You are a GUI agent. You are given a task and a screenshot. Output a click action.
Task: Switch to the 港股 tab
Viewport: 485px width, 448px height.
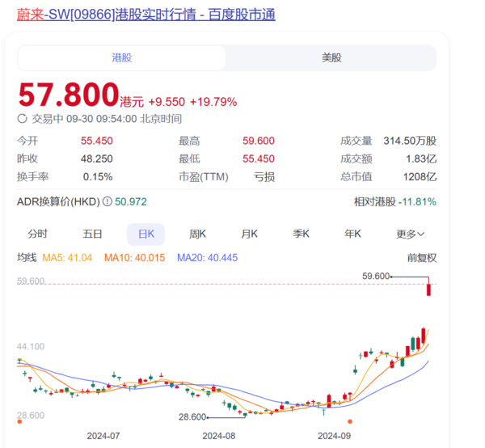pos(121,58)
